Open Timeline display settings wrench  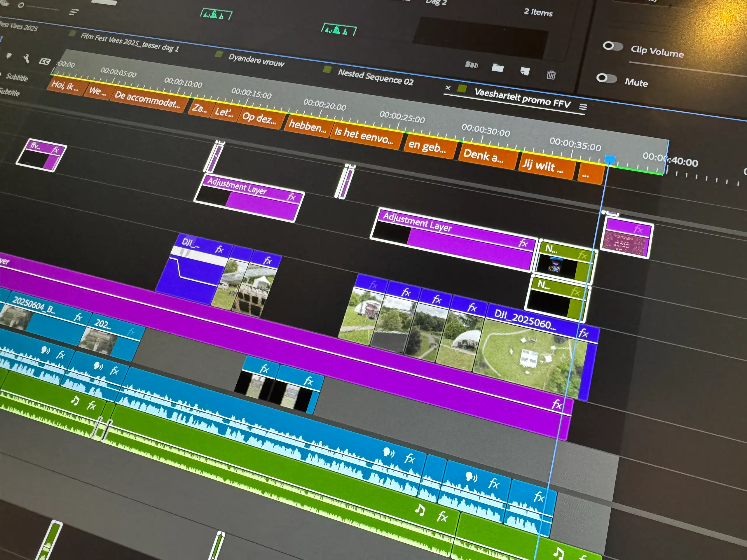pyautogui.click(x=26, y=59)
